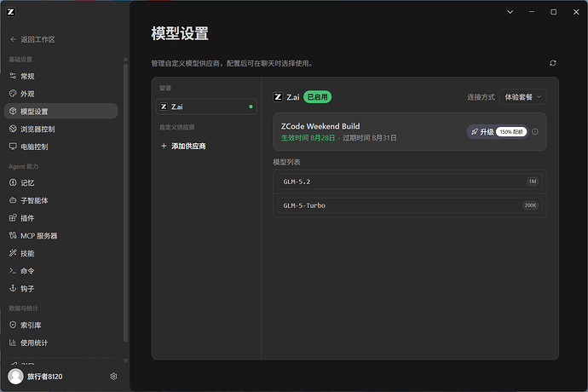Screen dimensions: 588x392
Task: Click the 模型列表 heading
Action: 286,162
